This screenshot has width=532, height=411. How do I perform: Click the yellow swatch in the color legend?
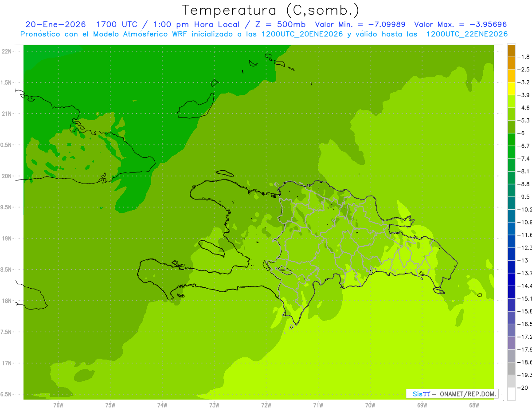click(x=511, y=89)
